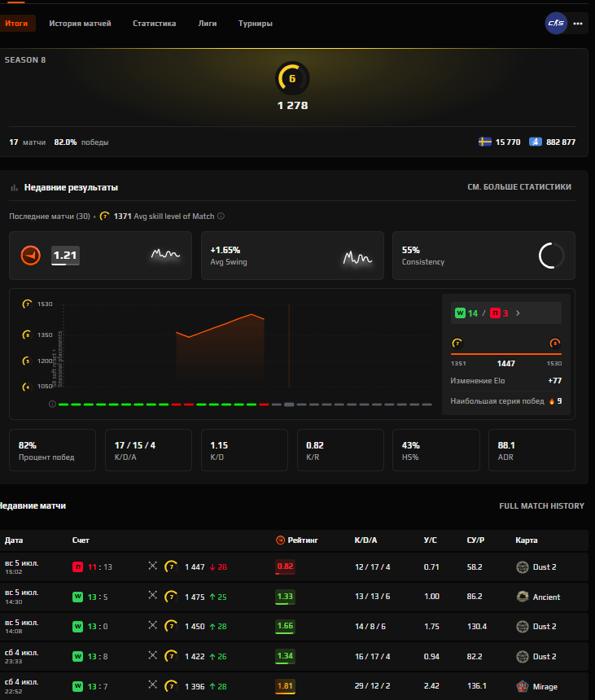The width and height of the screenshot is (595, 700).
Task: Click the red П badge in 11:13 match
Action: click(x=77, y=567)
